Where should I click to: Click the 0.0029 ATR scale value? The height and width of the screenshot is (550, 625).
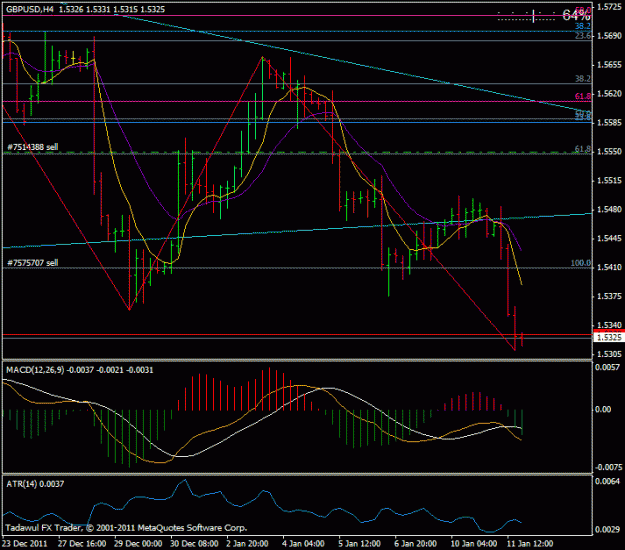(x=607, y=530)
